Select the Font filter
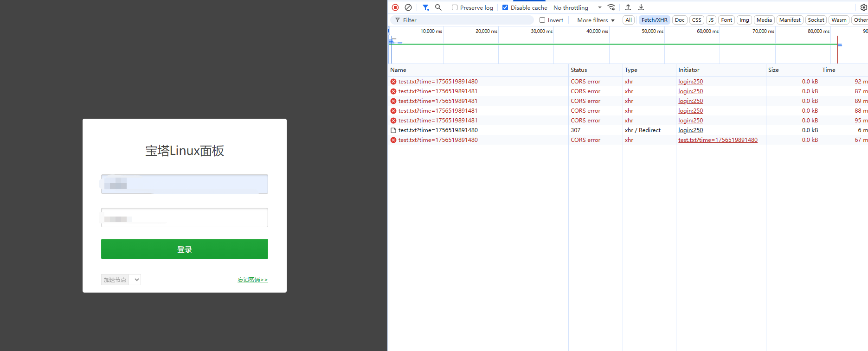 coord(727,20)
